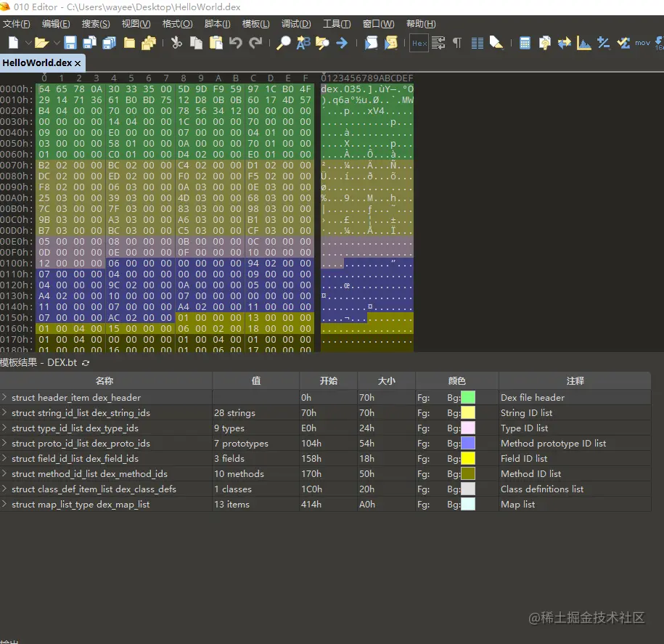Open the 帮助(H) menu
The height and width of the screenshot is (644, 664).
pos(421,24)
